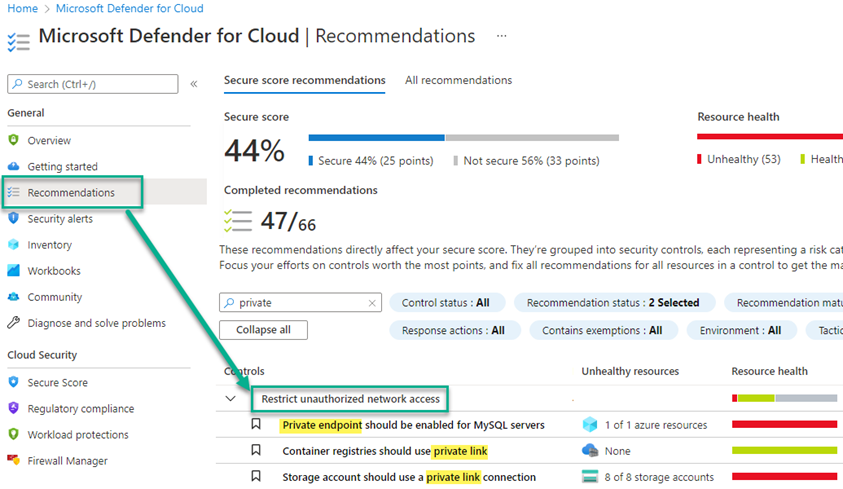Click the Regulatory compliance shield icon
The height and width of the screenshot is (489, 843).
coord(14,409)
